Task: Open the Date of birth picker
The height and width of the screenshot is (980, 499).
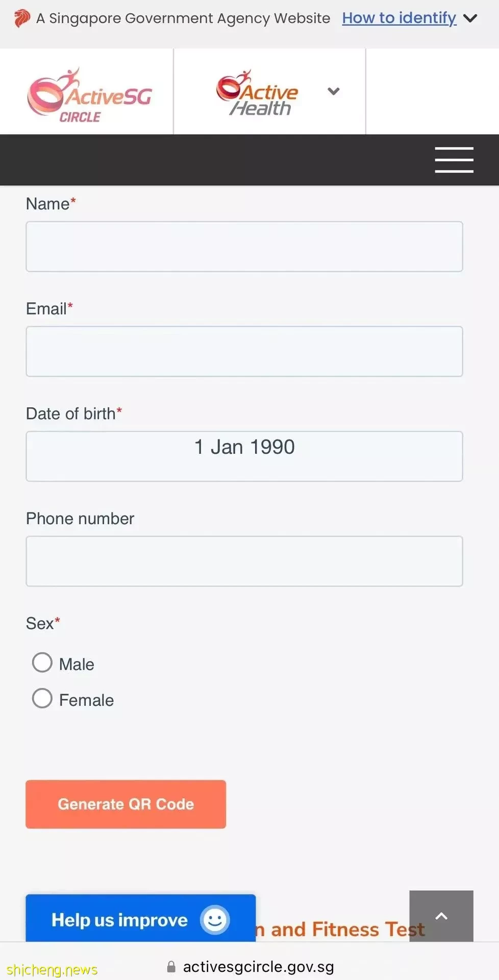Action: click(244, 456)
